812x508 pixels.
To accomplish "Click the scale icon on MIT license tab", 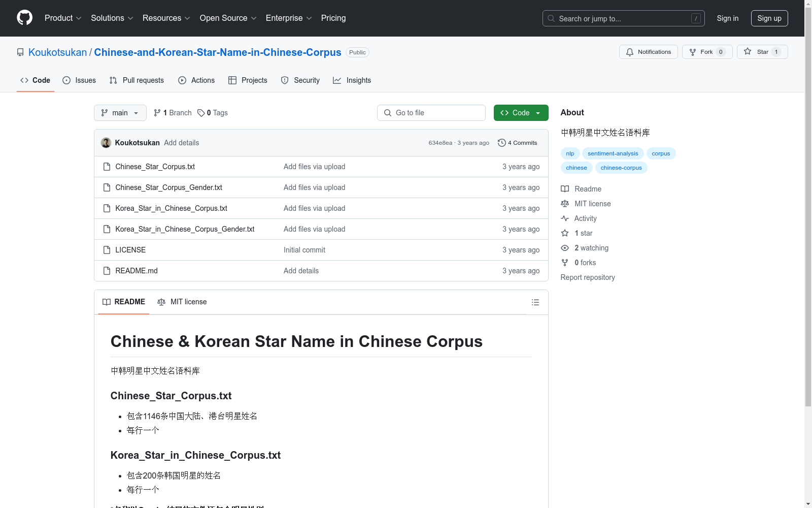I will click(161, 302).
